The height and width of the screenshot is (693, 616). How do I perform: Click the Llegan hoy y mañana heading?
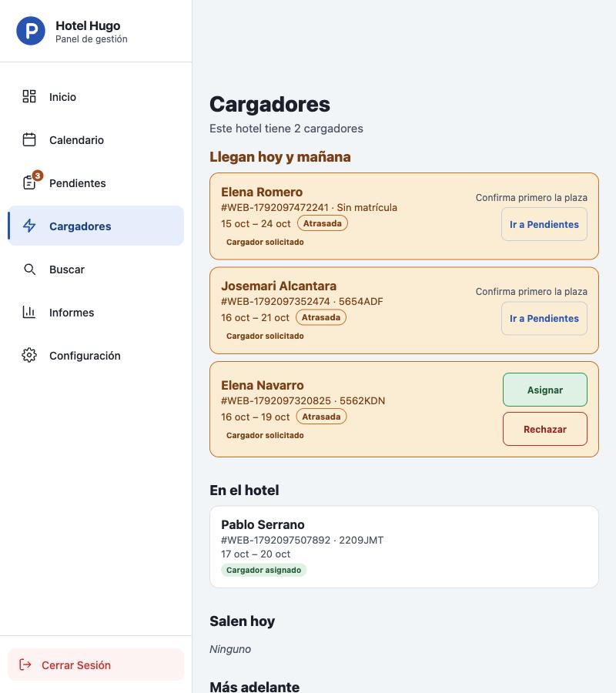point(280,157)
